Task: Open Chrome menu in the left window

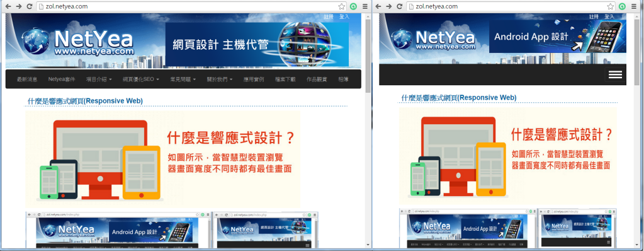Action: click(364, 6)
